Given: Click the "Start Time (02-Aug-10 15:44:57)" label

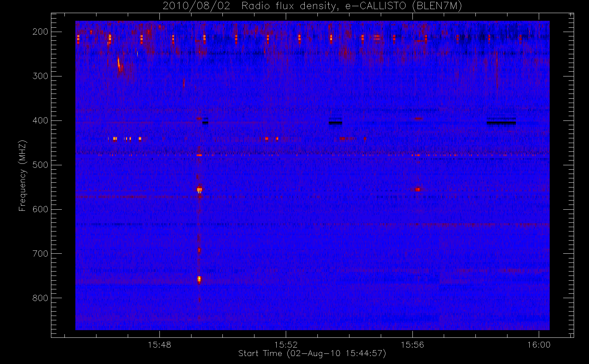Looking at the screenshot, I should [312, 353].
